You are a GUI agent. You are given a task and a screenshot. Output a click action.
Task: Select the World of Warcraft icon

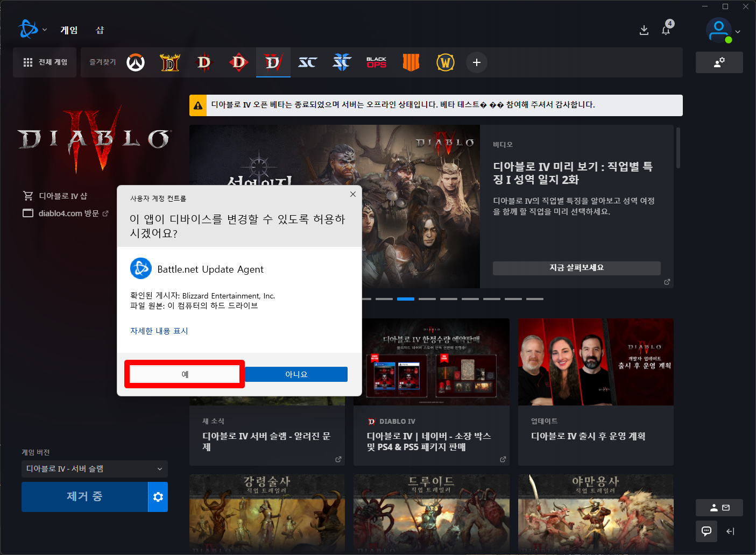point(446,62)
